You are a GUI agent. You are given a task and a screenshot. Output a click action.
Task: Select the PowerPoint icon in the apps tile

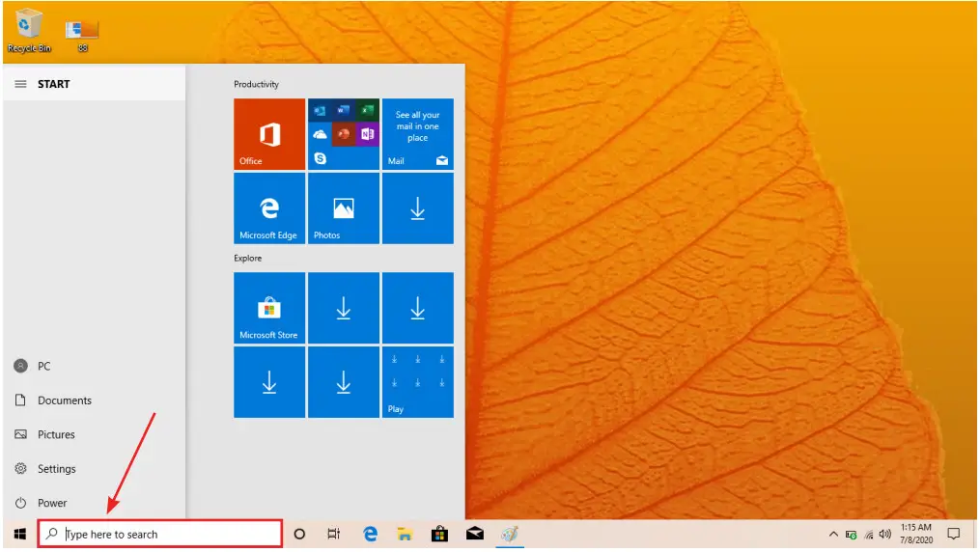click(x=343, y=134)
